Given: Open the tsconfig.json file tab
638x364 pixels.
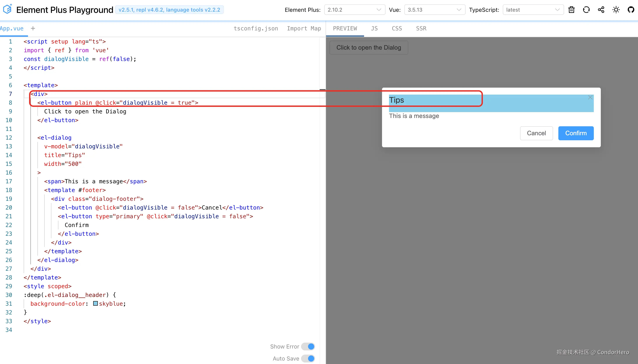Looking at the screenshot, I should pos(256,28).
